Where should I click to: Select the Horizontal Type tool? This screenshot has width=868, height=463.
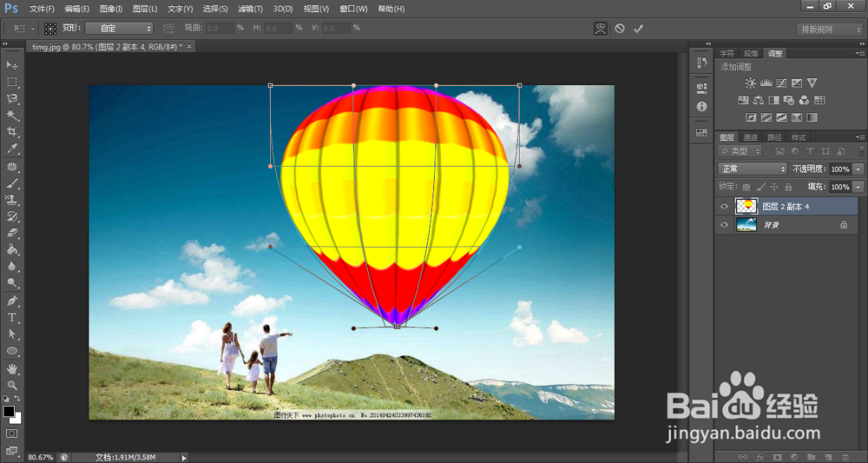(x=12, y=317)
